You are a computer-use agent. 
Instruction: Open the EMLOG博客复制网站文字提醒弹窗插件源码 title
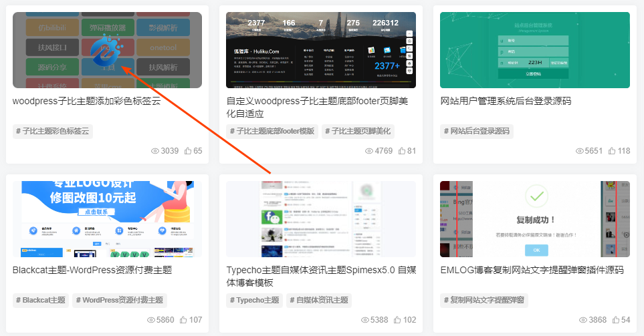click(x=532, y=270)
